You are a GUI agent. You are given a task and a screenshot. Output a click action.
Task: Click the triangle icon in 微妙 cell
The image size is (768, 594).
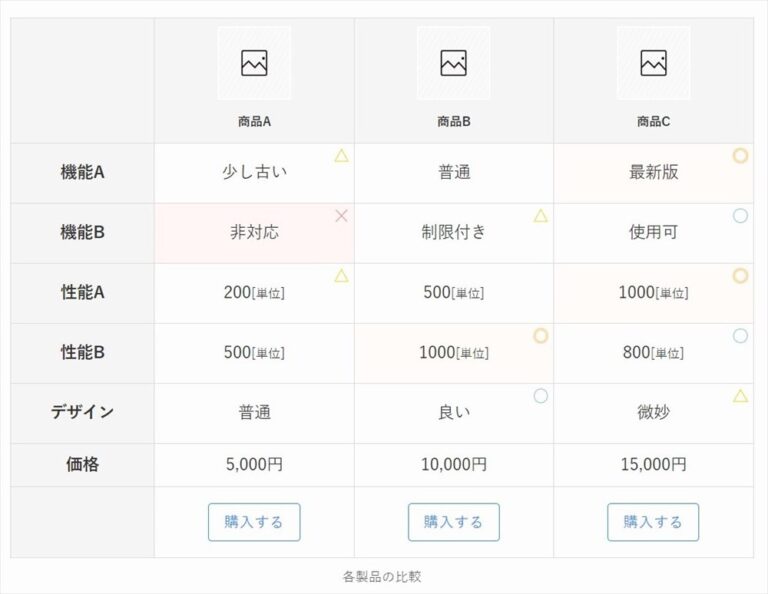[x=740, y=395]
